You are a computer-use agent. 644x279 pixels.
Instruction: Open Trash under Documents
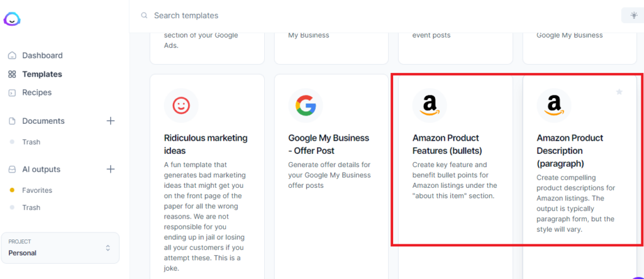31,142
